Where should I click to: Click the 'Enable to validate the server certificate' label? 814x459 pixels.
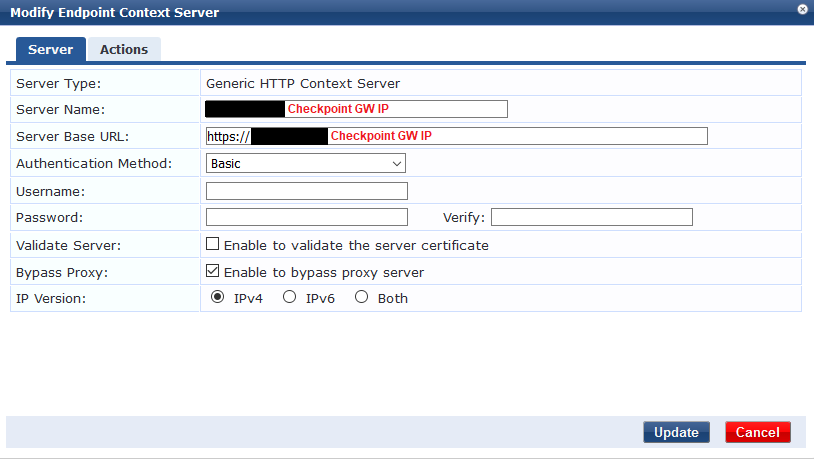point(356,246)
